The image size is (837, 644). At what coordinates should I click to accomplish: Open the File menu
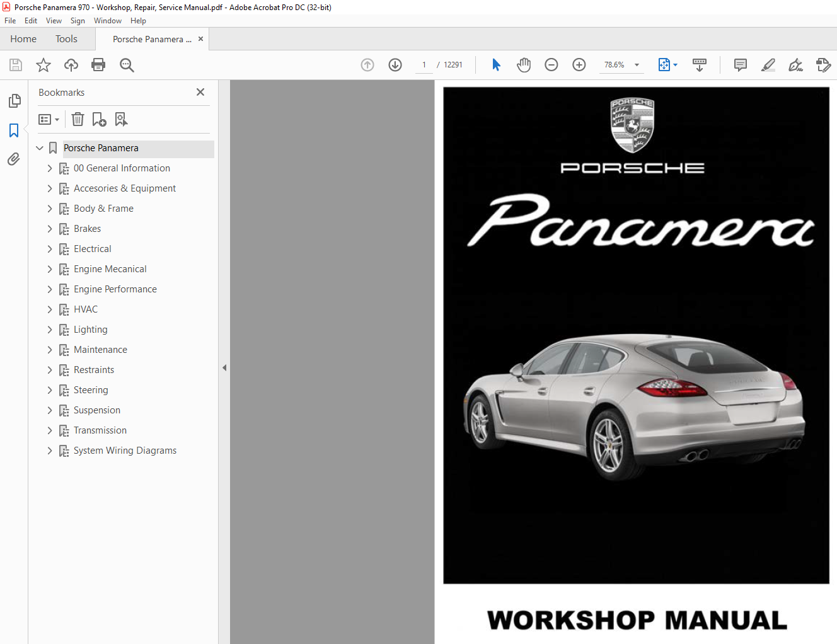[x=10, y=21]
